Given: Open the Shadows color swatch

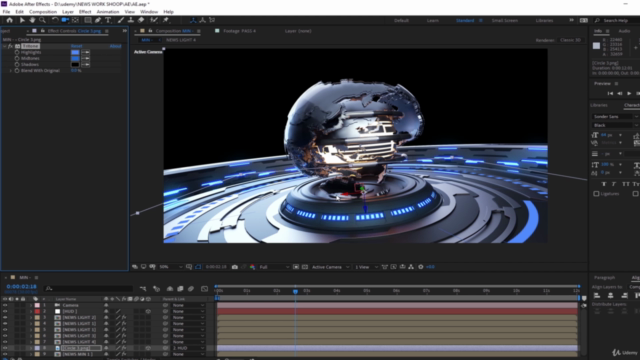Looking at the screenshot, I should 75,64.
